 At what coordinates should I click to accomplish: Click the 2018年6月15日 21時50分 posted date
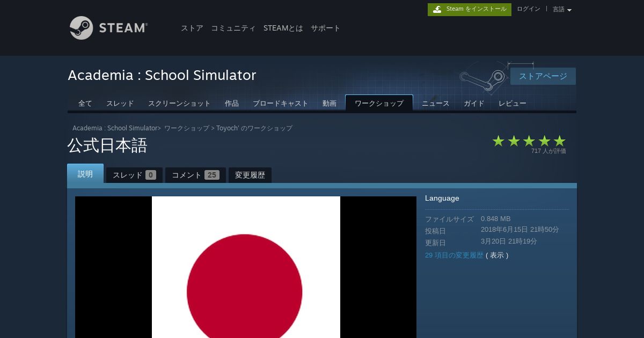point(520,230)
